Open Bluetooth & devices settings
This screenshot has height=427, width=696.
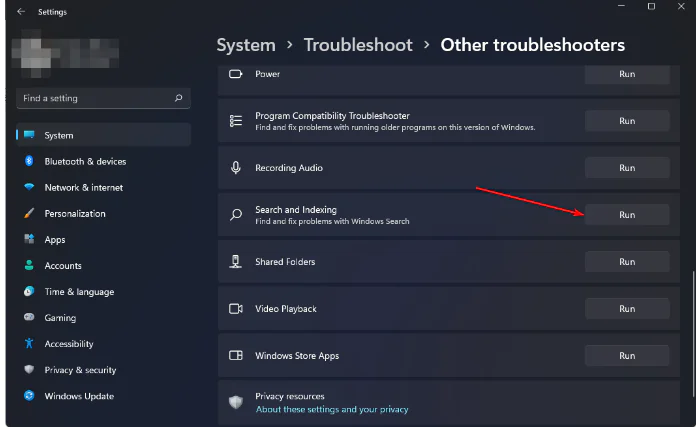[103, 161]
